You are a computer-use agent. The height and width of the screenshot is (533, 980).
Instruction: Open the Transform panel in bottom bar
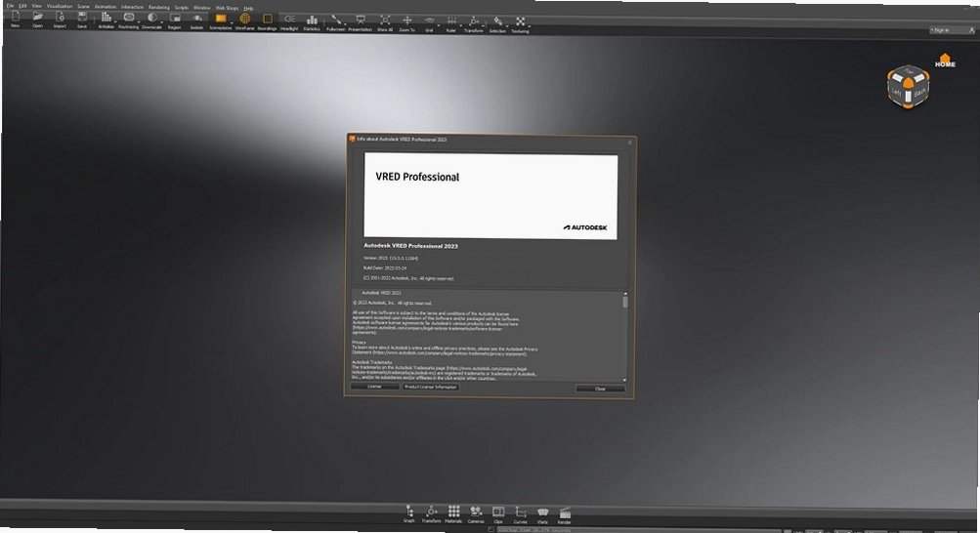tap(431, 514)
